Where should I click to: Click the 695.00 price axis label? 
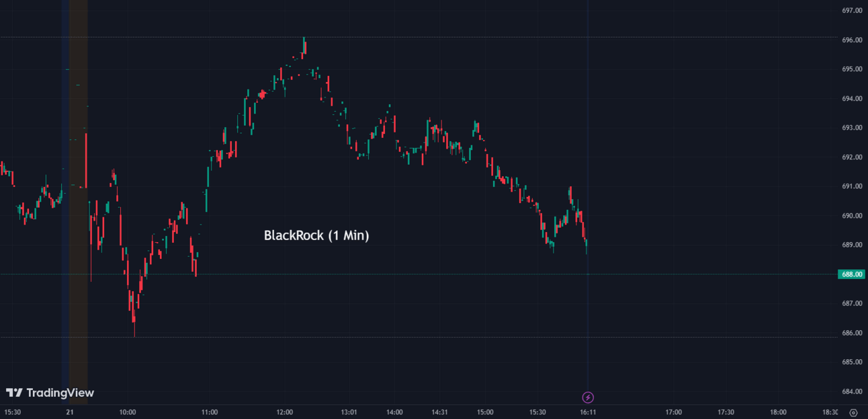pos(852,69)
